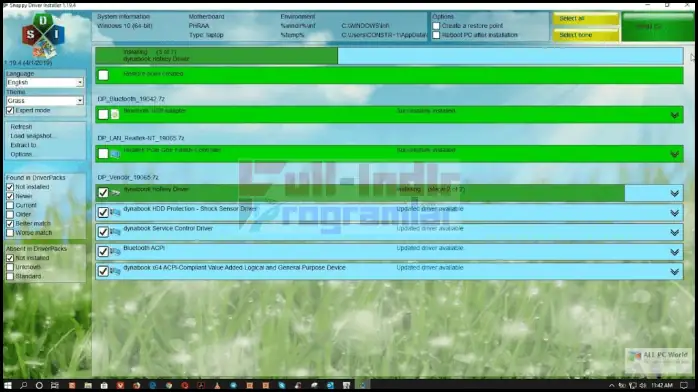Click the taskbar clock showing 11:42 AM
This screenshot has height=392, width=698.
click(x=662, y=385)
